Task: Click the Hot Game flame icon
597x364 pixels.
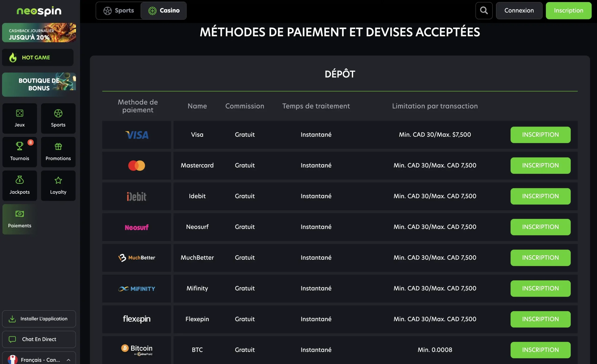Action: [x=13, y=58]
